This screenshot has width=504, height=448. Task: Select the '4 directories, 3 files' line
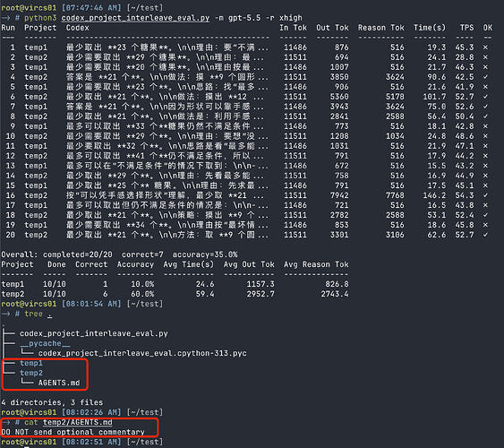coord(52,402)
